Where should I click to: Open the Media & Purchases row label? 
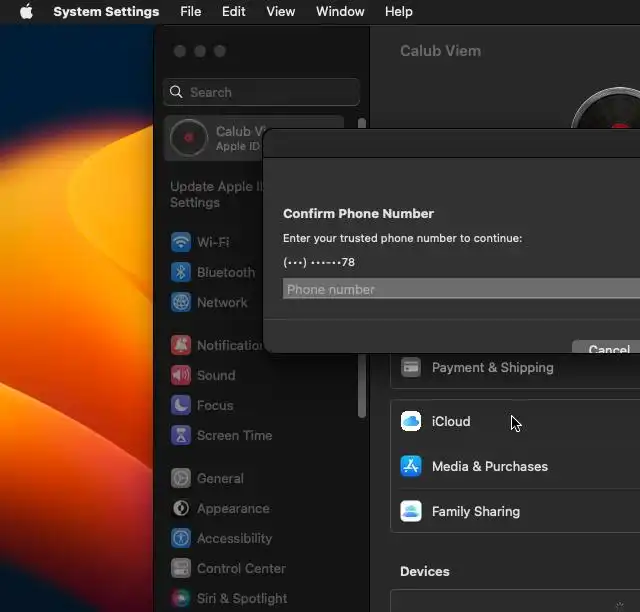(490, 466)
